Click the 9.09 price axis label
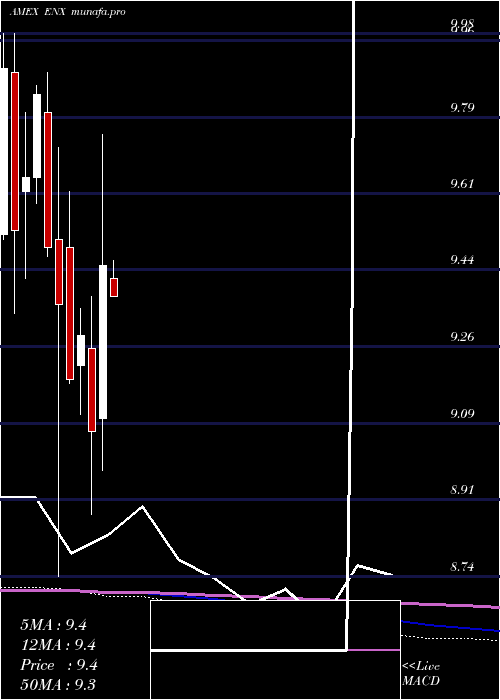 click(462, 413)
